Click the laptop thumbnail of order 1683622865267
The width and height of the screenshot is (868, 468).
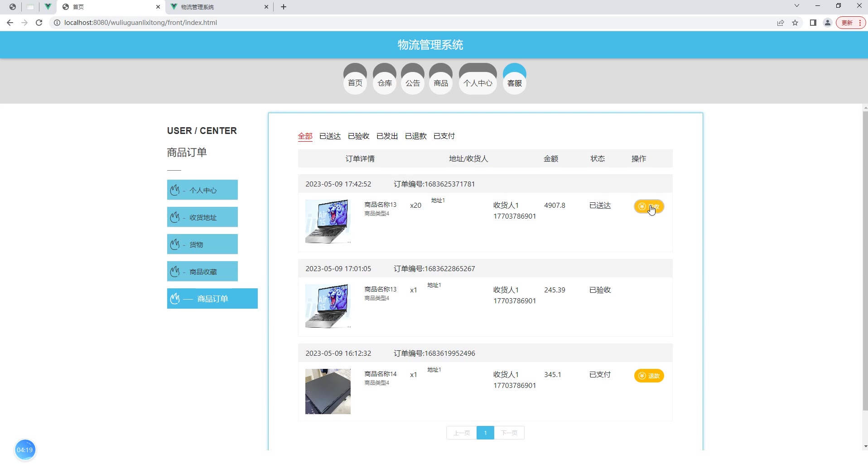[328, 306]
